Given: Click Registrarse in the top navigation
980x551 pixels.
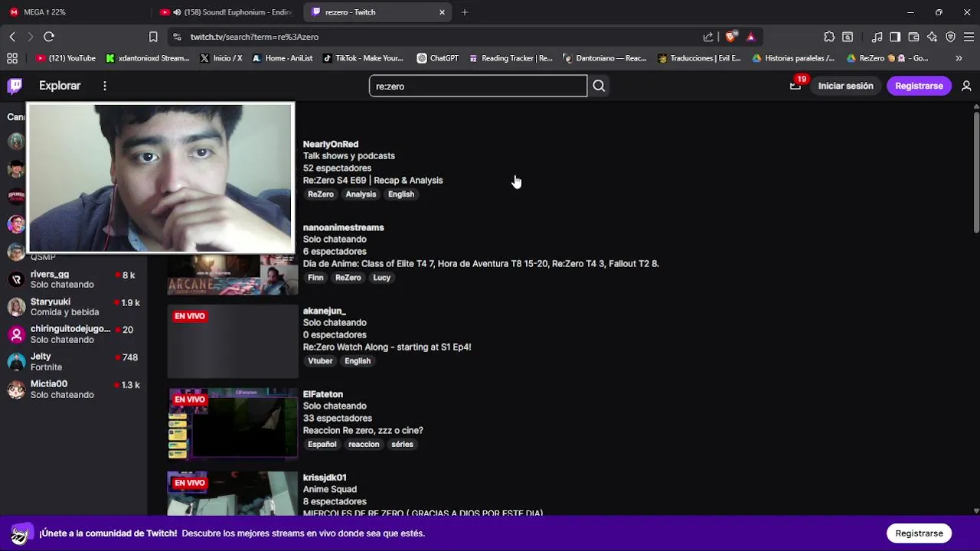Looking at the screenshot, I should click(919, 86).
